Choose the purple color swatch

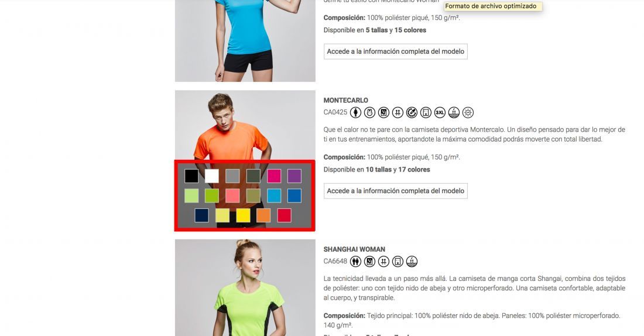[x=294, y=176]
